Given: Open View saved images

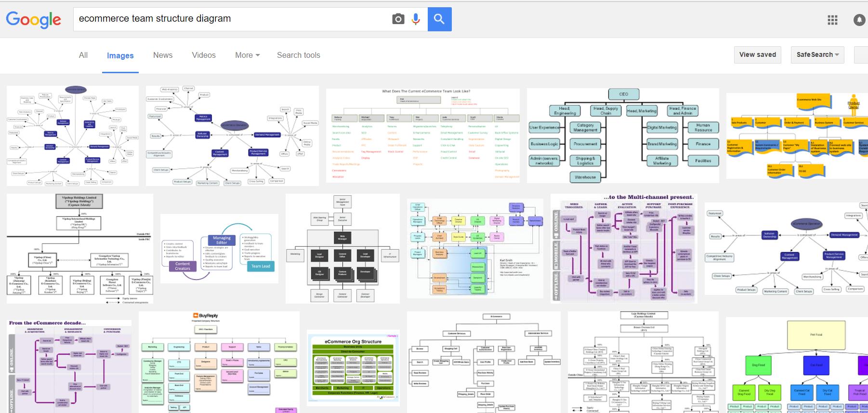Looking at the screenshot, I should [x=758, y=54].
